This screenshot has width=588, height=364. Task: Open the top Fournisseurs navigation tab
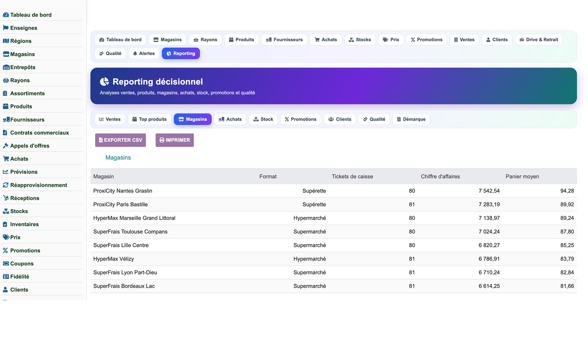point(284,40)
